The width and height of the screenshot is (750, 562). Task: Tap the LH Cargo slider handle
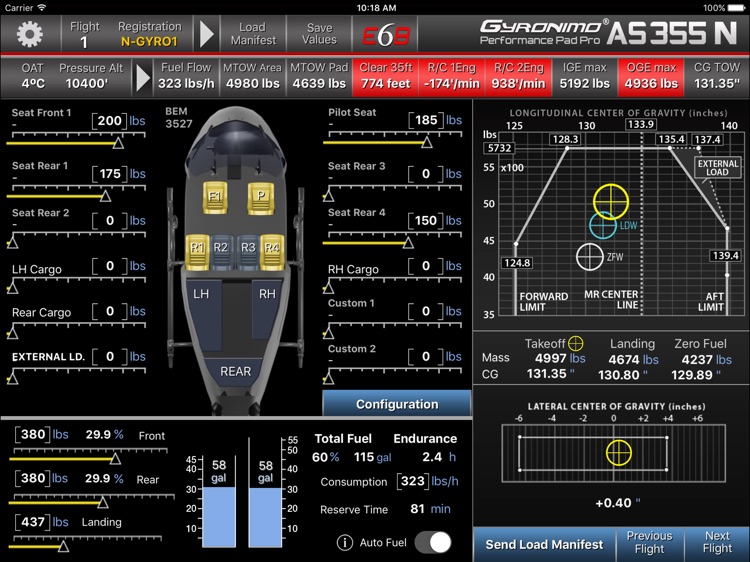click(x=12, y=288)
